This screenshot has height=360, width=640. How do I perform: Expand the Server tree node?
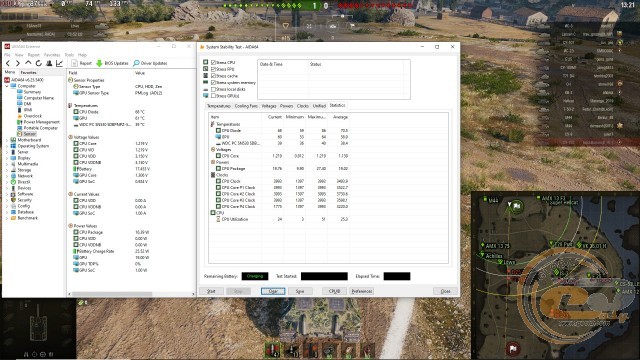pos(7,152)
